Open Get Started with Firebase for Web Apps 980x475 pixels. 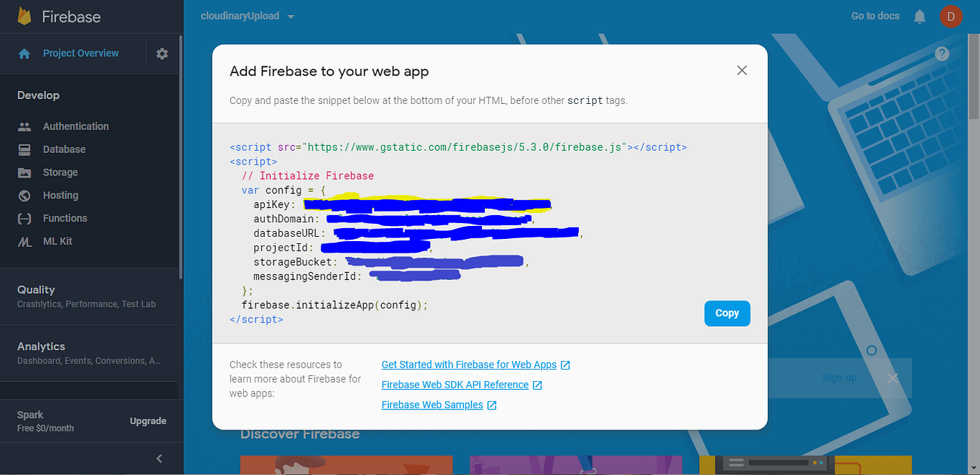pyautogui.click(x=469, y=365)
